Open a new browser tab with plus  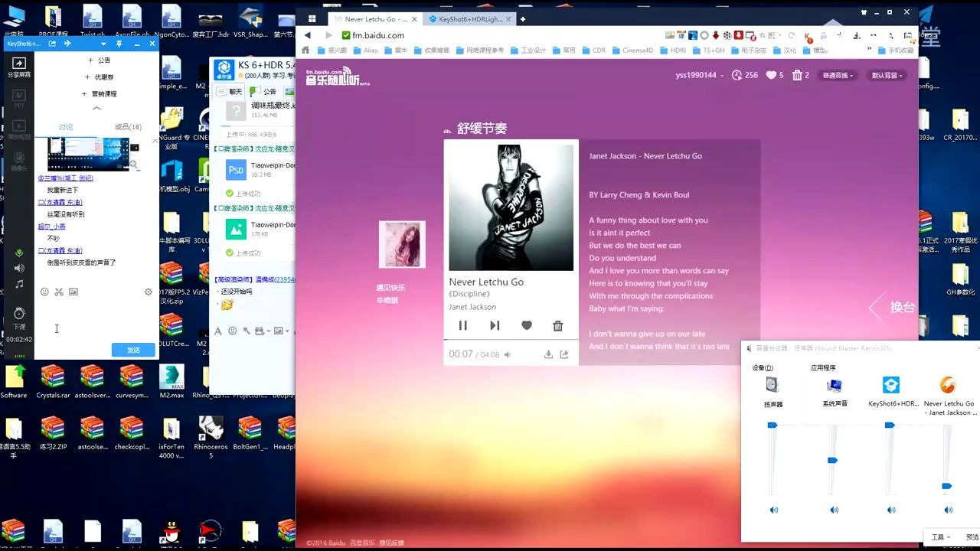click(523, 19)
